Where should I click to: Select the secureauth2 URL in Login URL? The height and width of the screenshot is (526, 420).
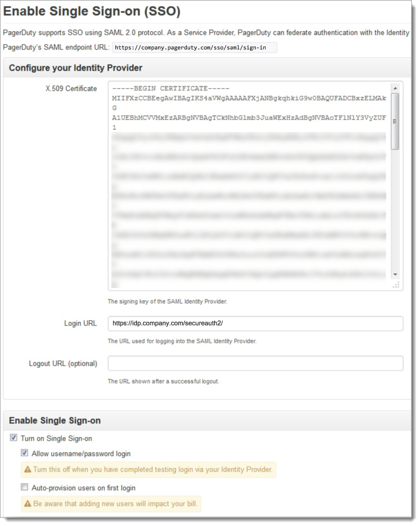[168, 323]
